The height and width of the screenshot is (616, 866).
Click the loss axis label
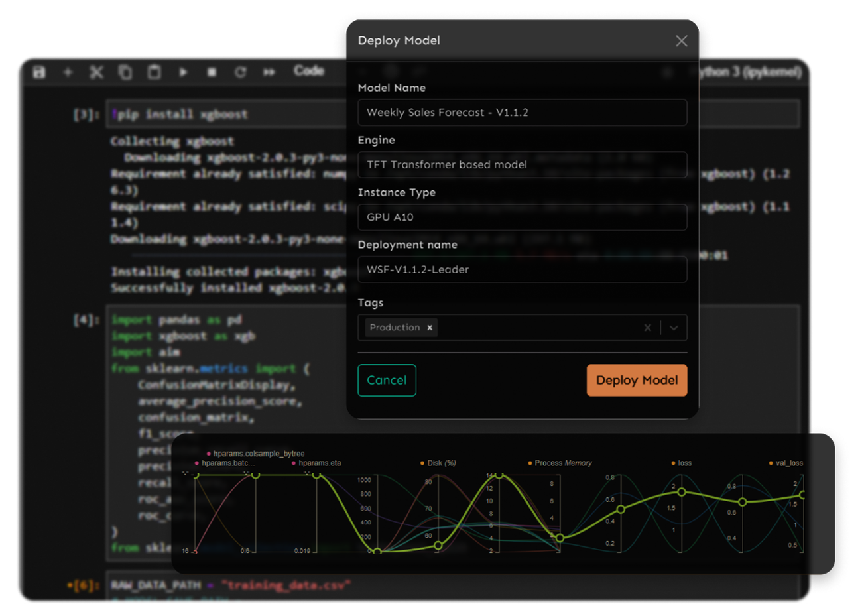pyautogui.click(x=685, y=463)
